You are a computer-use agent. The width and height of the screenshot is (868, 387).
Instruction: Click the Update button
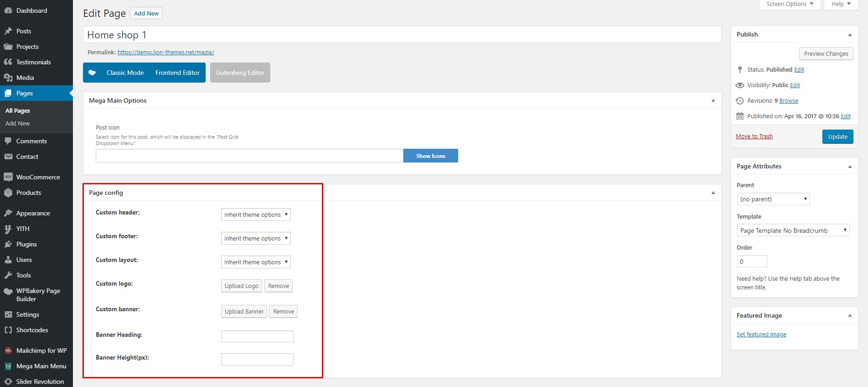click(x=837, y=136)
